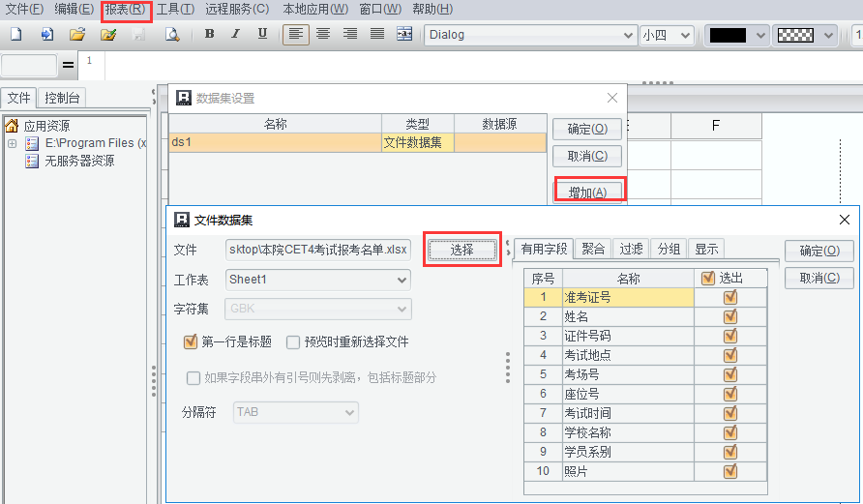Click the merge cells toolbar icon
Viewport: 863px width, 504px height.
404,34
